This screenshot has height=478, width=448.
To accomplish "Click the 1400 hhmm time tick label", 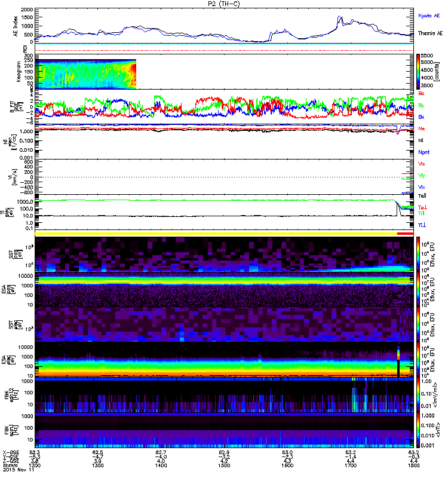I will tap(161, 465).
